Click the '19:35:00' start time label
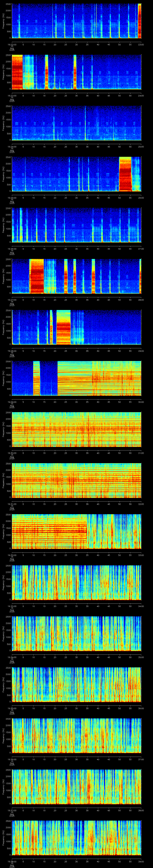The image size is (153, 868). [x=12, y=708]
